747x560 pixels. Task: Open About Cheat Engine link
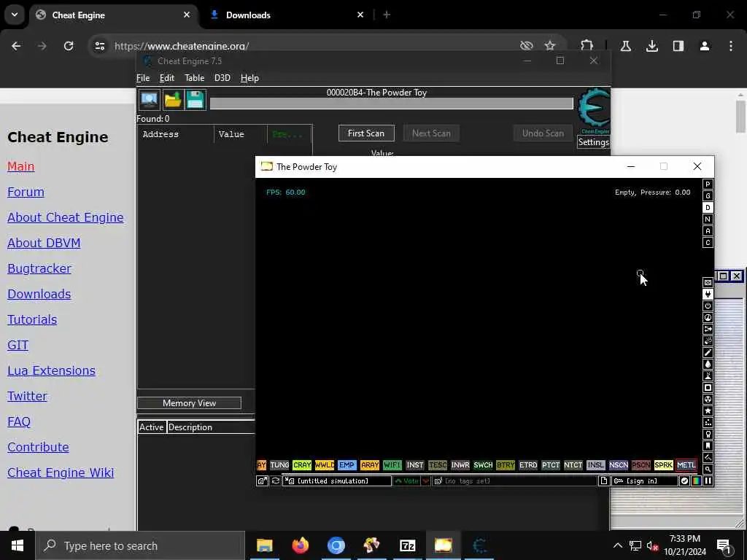point(65,217)
